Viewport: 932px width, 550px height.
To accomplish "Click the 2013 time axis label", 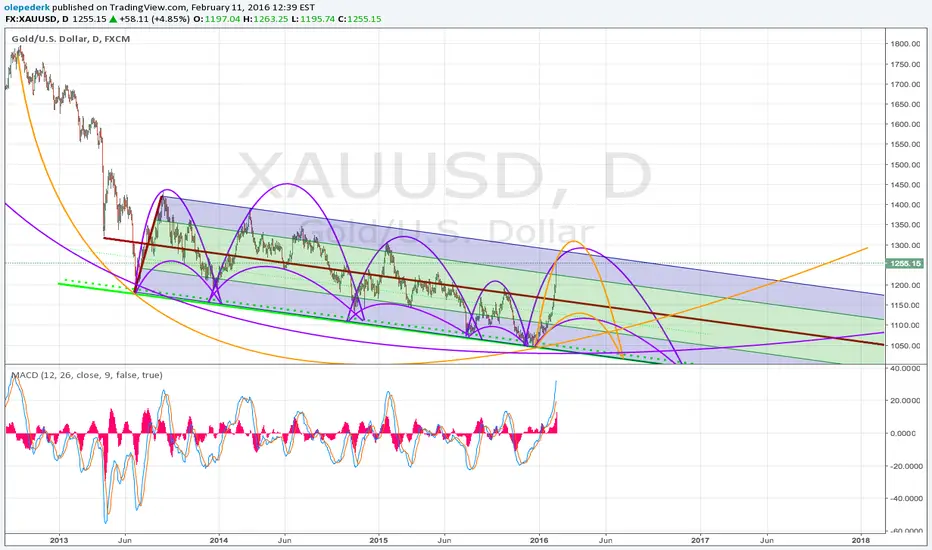I will (59, 540).
